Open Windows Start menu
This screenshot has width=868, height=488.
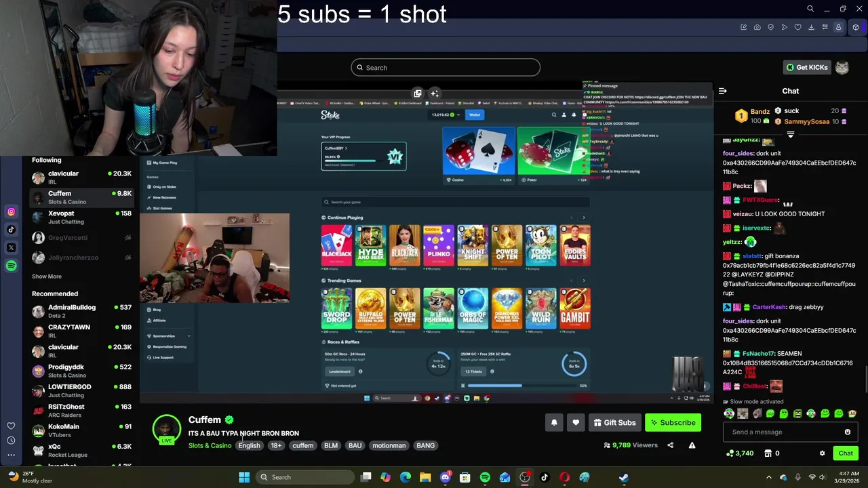point(244,477)
